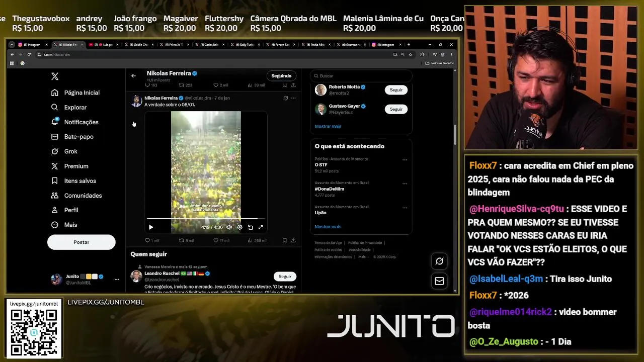Click the X logo in the sidebar
This screenshot has width=644, height=362.
pos(55,76)
